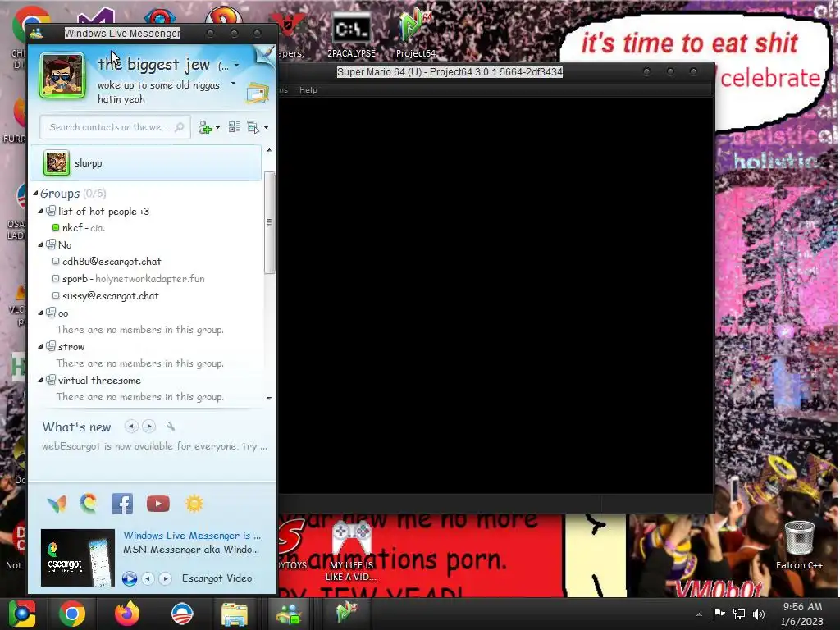Show previous What's new item

coord(131,427)
